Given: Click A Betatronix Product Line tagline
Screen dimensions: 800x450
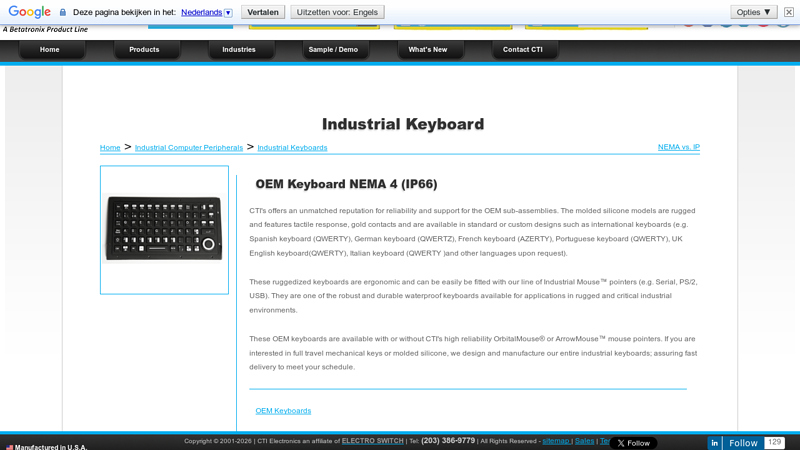Looking at the screenshot, I should [45, 30].
